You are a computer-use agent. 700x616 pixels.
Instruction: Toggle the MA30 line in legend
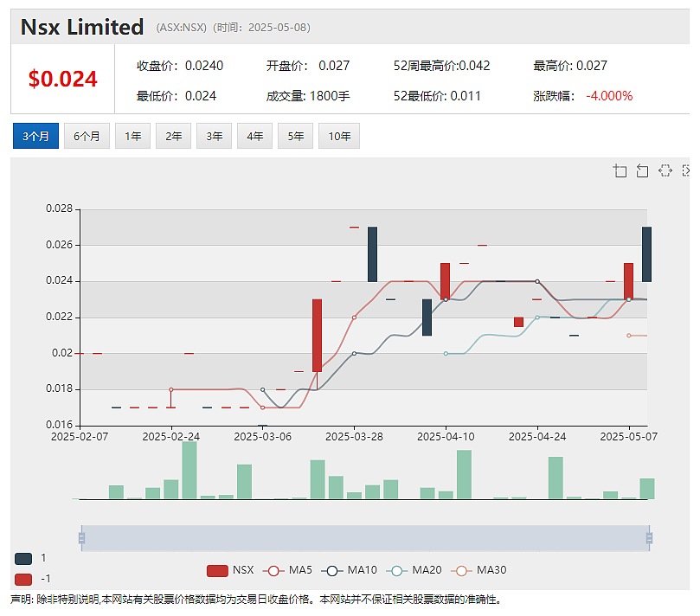[478, 570]
